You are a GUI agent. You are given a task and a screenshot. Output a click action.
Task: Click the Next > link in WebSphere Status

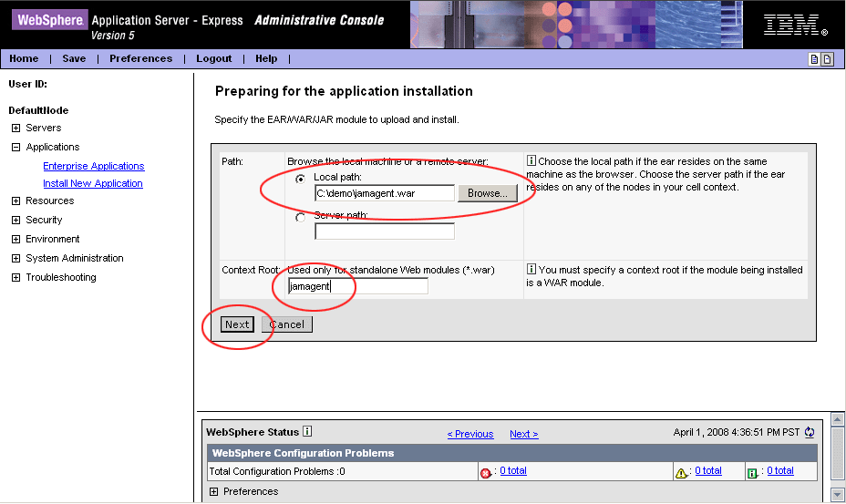pyautogui.click(x=524, y=434)
